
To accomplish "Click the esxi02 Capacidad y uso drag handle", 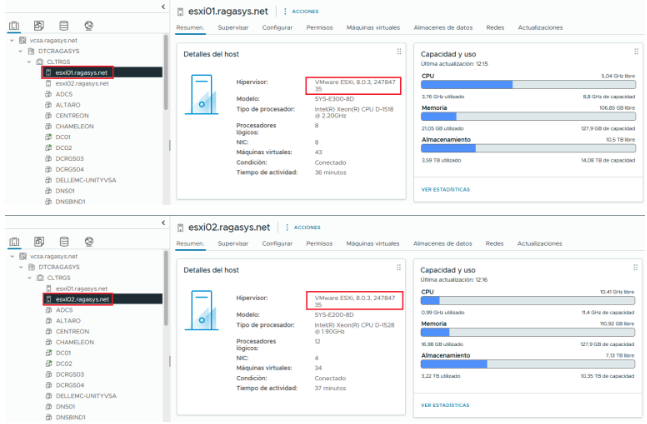I will tap(635, 265).
